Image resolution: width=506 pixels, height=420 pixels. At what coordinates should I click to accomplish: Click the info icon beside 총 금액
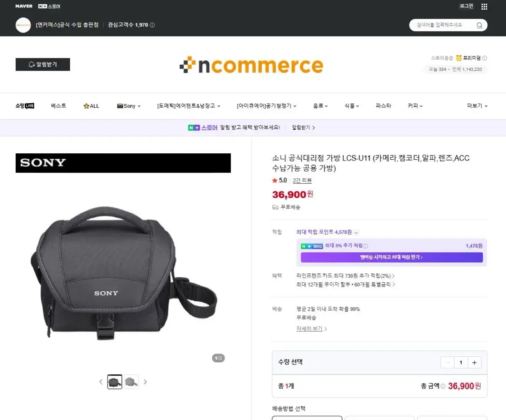[x=443, y=386]
